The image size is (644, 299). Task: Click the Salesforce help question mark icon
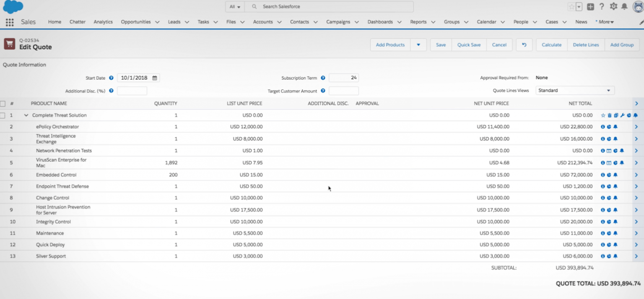point(602,6)
